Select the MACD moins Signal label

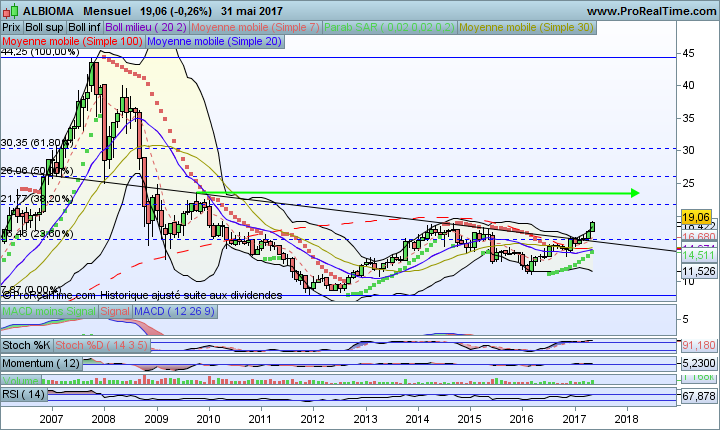coord(49,311)
